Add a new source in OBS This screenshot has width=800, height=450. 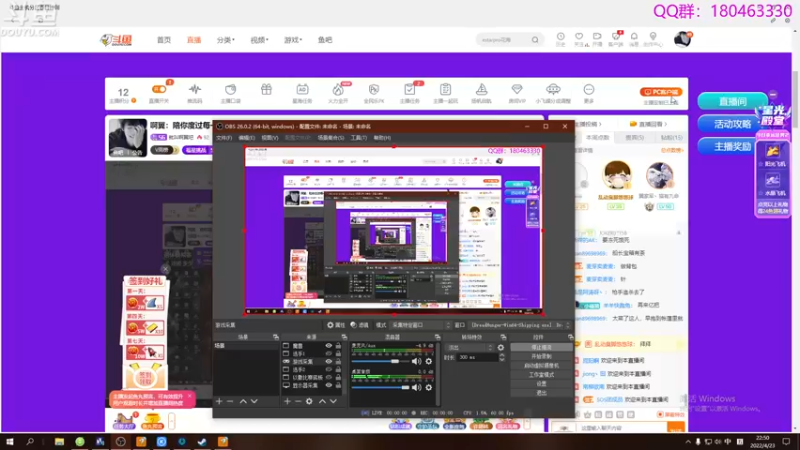pos(287,402)
